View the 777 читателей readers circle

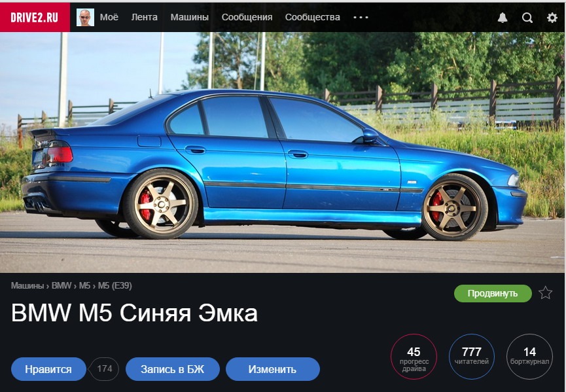(x=471, y=356)
